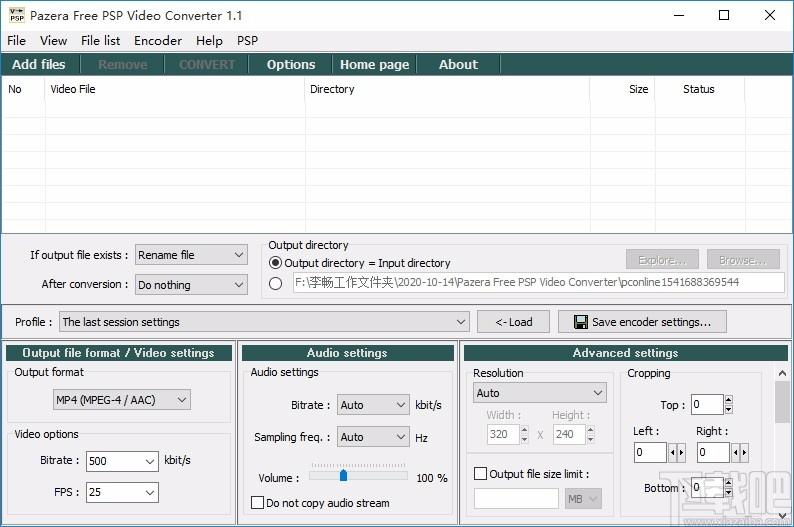Click the Right cropping value field
794x527 pixels.
point(713,452)
